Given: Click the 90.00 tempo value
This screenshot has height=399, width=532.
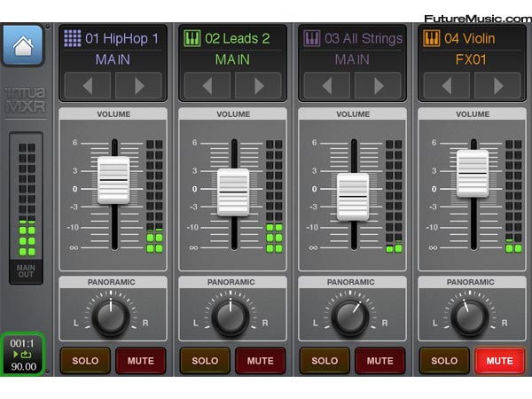Looking at the screenshot, I should [x=23, y=367].
